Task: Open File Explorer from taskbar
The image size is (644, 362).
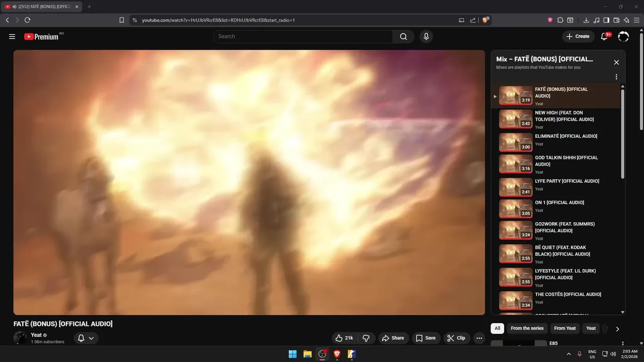Action: coord(307,354)
